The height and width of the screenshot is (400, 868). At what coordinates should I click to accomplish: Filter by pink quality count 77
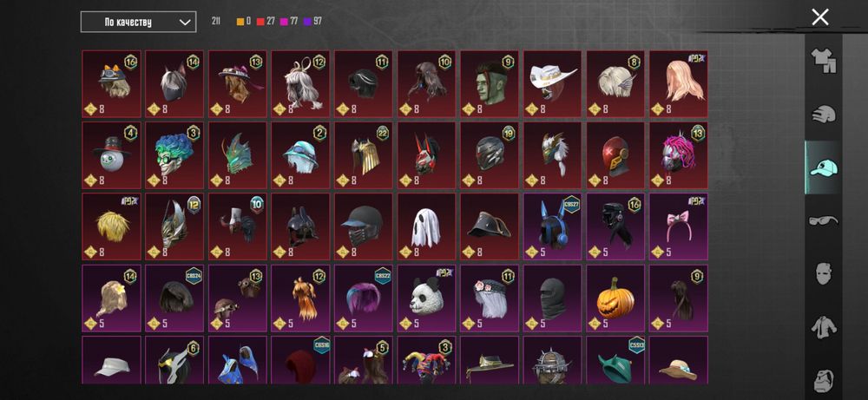coord(289,22)
